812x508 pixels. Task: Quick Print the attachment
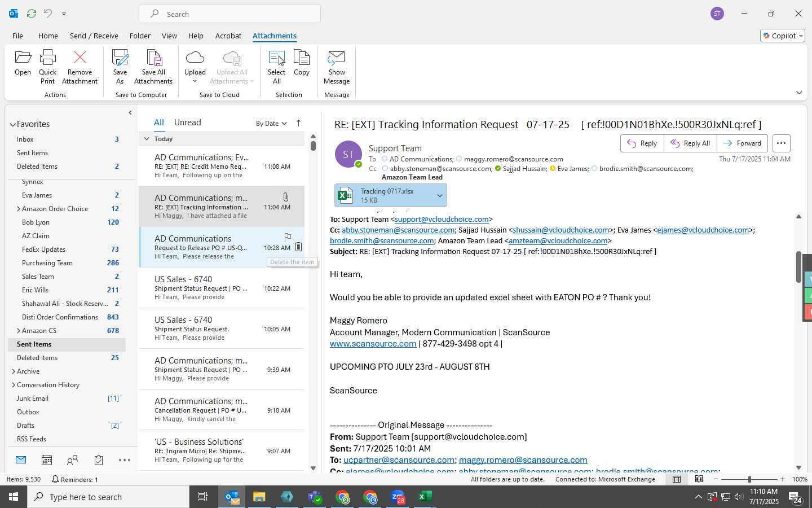click(48, 67)
